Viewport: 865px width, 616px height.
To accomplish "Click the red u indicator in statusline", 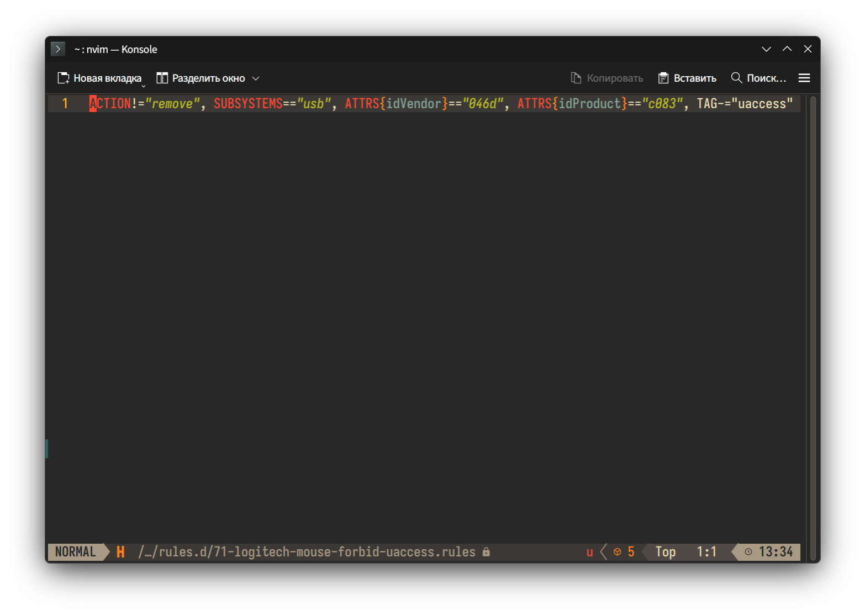I will coord(590,553).
